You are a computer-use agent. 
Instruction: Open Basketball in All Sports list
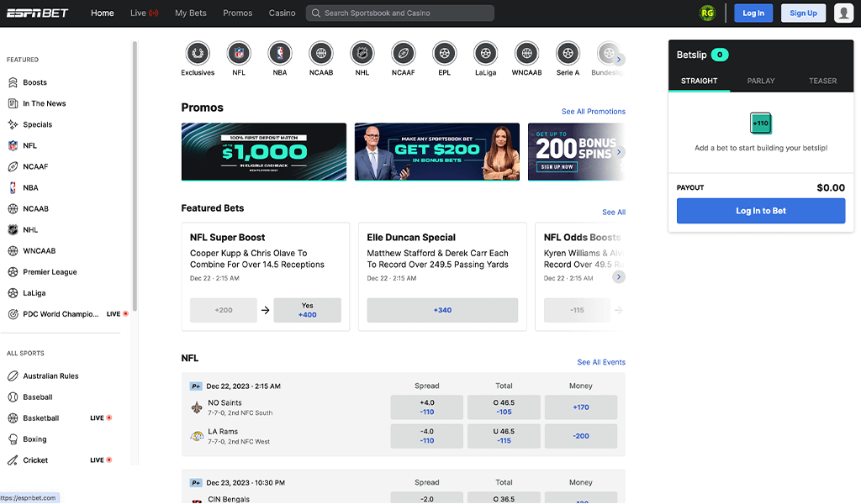pyautogui.click(x=60, y=417)
